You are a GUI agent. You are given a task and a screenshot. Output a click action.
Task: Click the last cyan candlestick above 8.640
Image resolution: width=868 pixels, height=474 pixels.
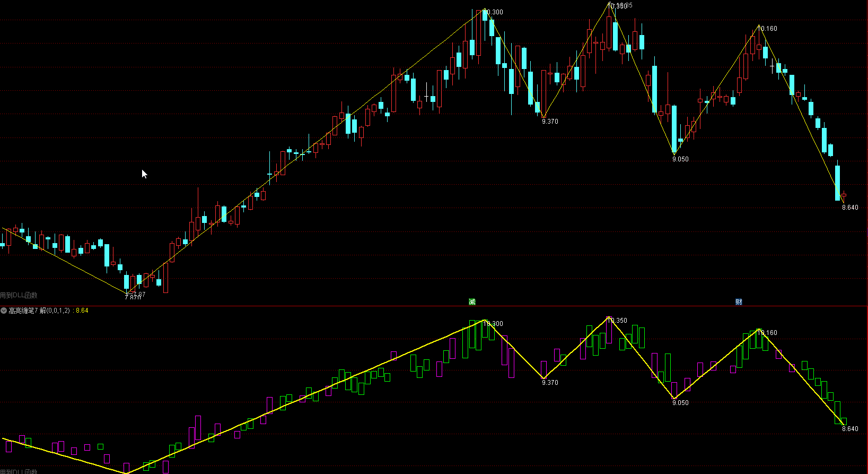coord(838,183)
